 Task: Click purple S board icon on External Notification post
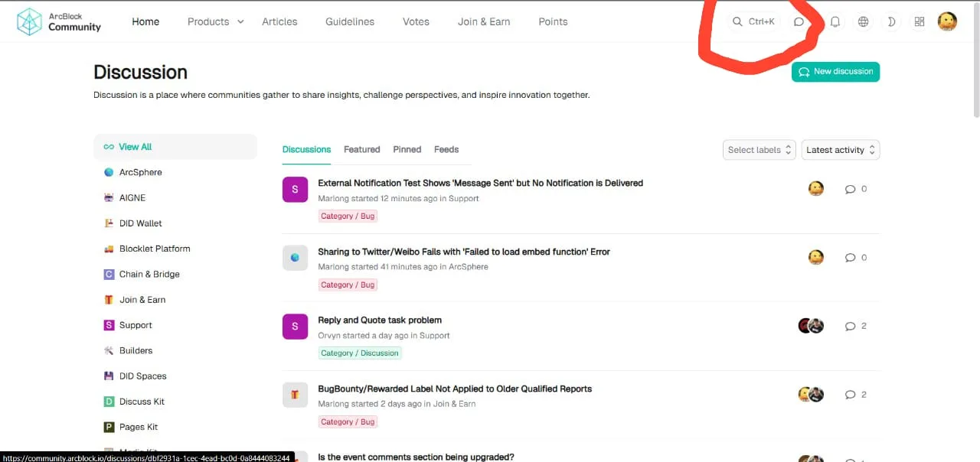(x=295, y=189)
